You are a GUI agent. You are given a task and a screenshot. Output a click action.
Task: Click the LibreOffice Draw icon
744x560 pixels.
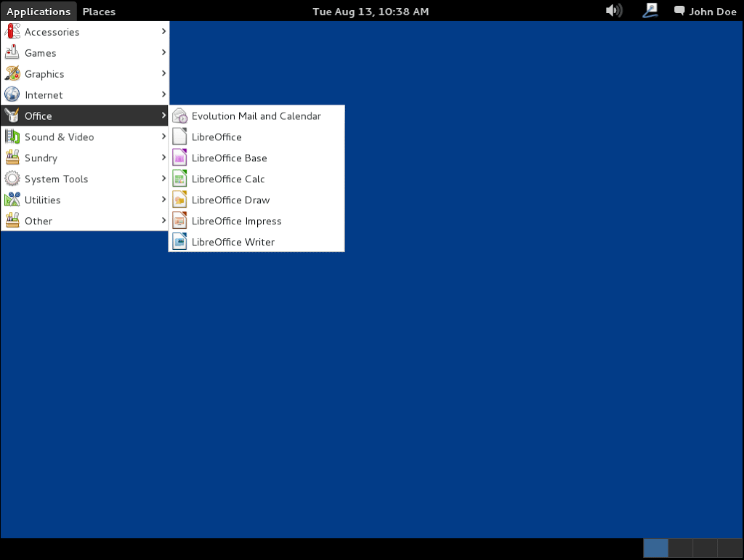pyautogui.click(x=180, y=200)
